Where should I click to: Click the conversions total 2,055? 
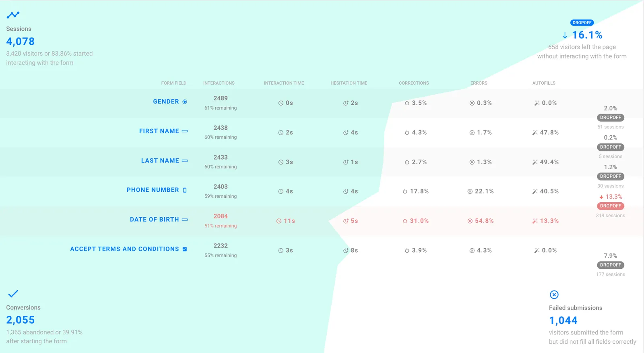21,320
